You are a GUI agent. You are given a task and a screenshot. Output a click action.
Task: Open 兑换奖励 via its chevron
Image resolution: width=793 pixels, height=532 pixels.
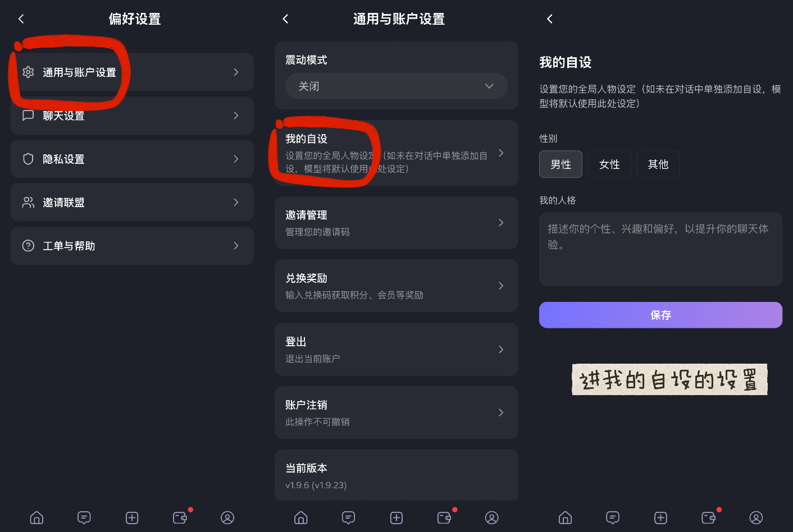[x=501, y=286]
